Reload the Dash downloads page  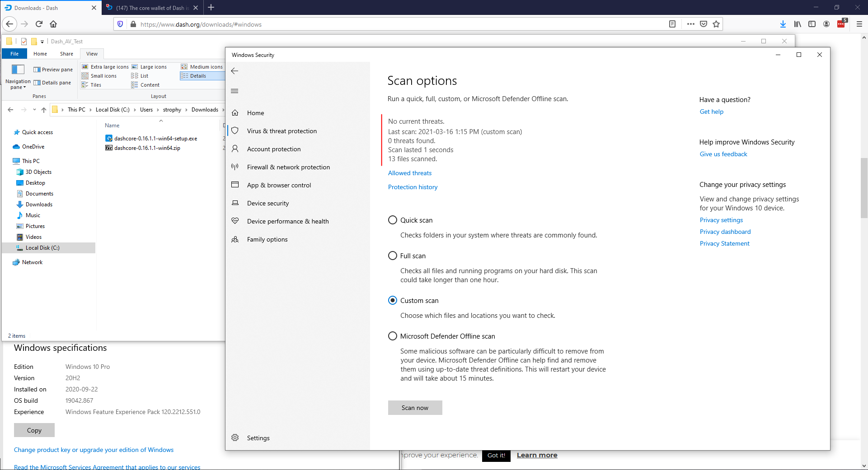pyautogui.click(x=39, y=24)
